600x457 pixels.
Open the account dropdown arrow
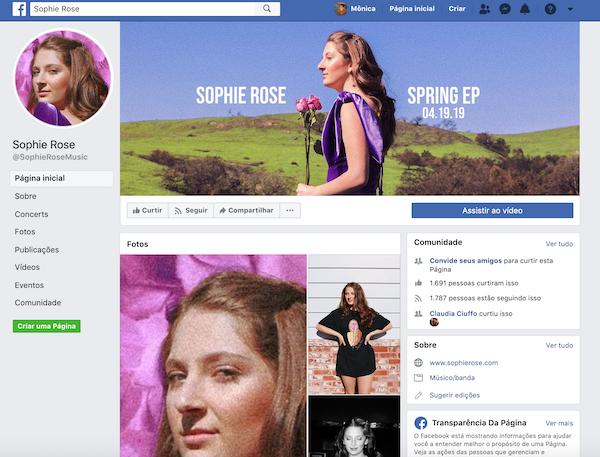570,9
